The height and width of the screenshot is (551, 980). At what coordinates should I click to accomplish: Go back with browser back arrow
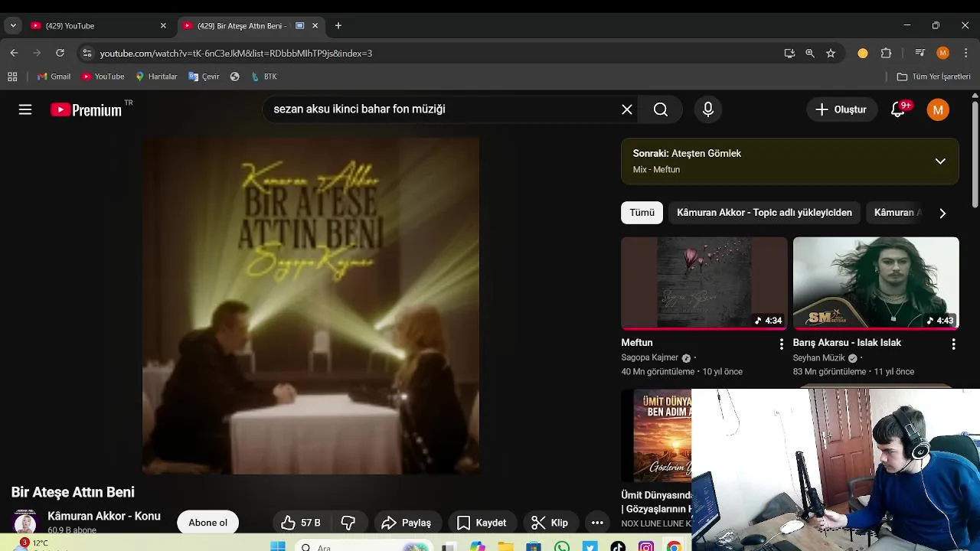tap(14, 53)
